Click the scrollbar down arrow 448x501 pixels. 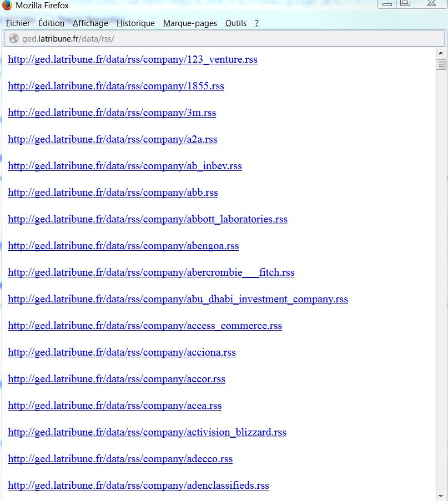[x=441, y=496]
